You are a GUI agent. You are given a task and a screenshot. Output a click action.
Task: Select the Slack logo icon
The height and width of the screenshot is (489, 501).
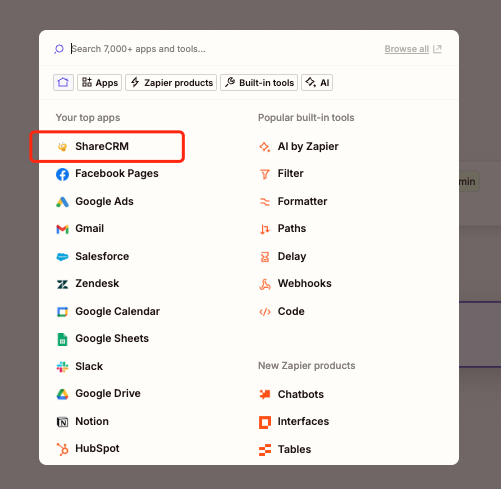[x=62, y=367]
